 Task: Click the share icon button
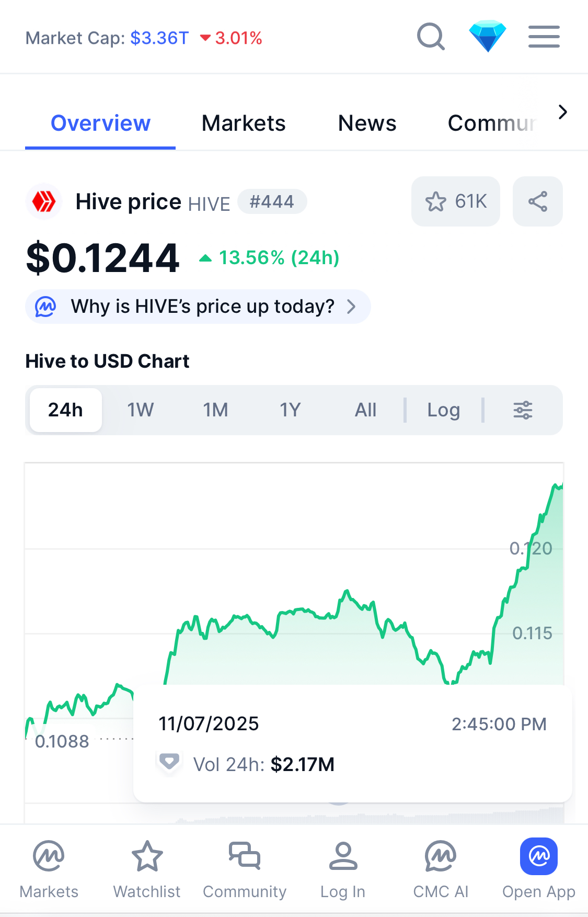(537, 201)
